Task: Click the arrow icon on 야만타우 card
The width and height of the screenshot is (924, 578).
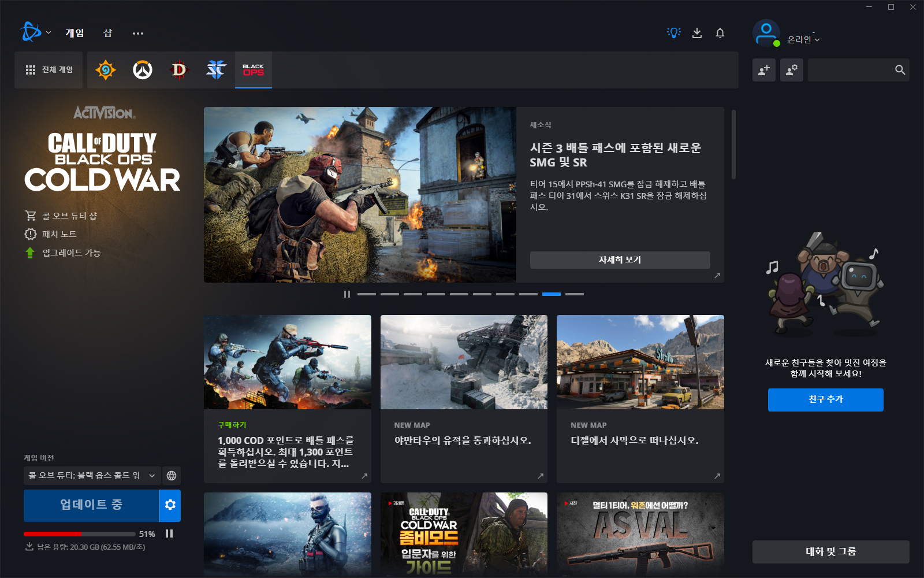Action: 541,476
